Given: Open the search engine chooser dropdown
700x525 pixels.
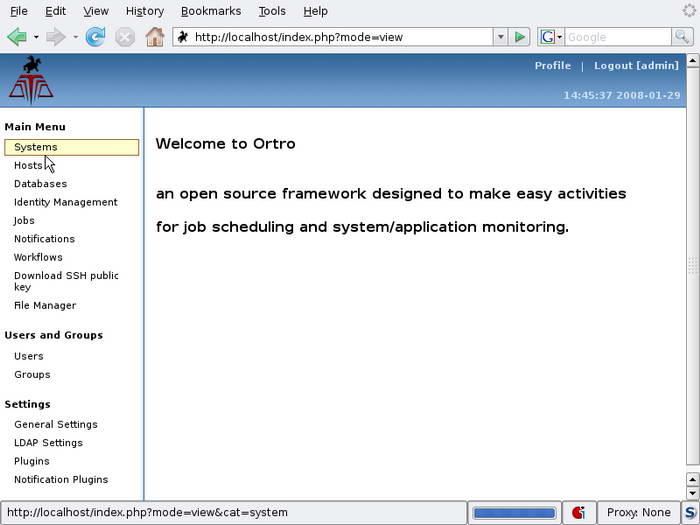Looking at the screenshot, I should [551, 37].
